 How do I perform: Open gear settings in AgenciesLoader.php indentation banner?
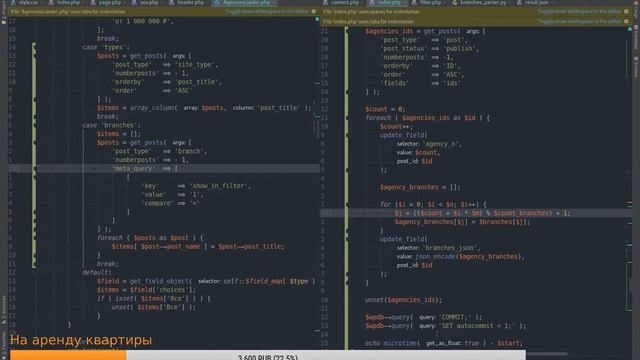coord(313,11)
